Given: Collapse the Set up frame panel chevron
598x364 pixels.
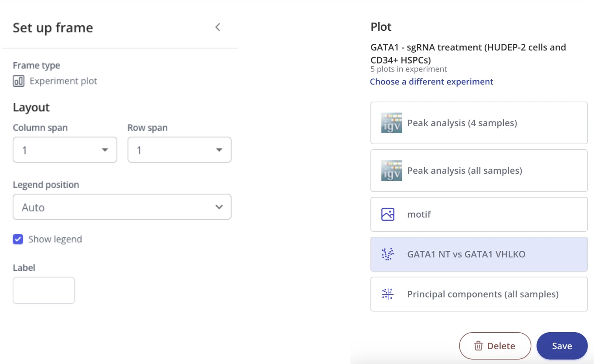Looking at the screenshot, I should coord(217,27).
